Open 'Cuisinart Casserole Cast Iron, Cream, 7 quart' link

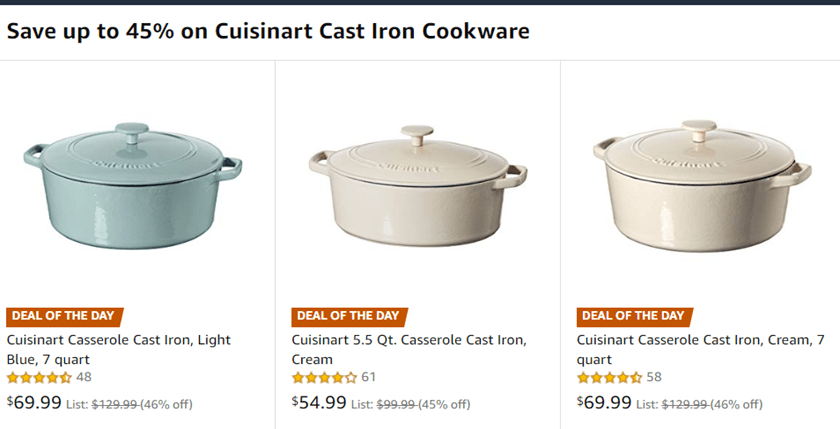click(700, 349)
